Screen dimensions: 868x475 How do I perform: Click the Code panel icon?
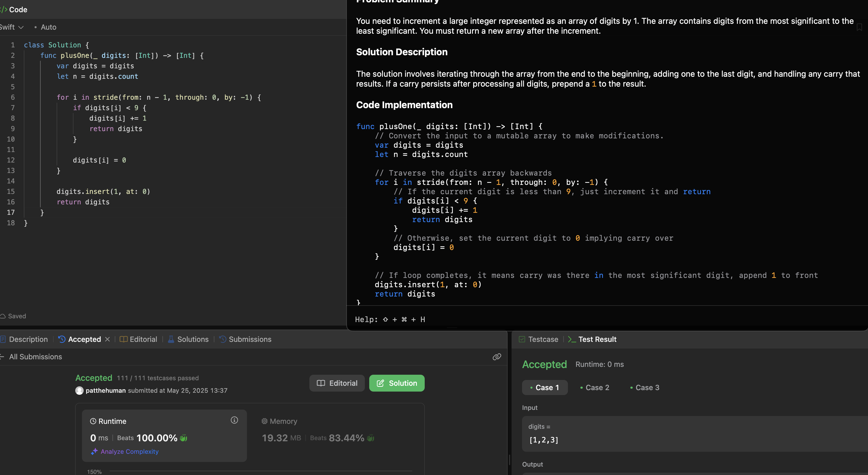tap(4, 9)
